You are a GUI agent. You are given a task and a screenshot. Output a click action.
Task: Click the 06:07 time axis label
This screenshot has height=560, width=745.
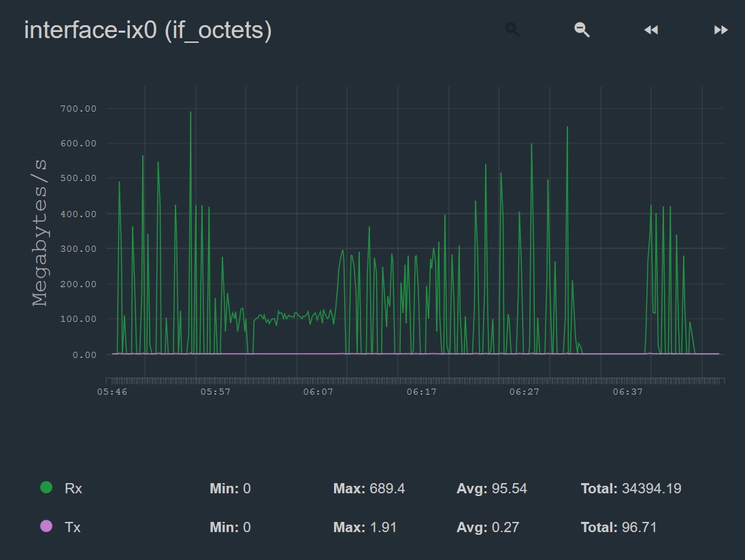point(318,392)
